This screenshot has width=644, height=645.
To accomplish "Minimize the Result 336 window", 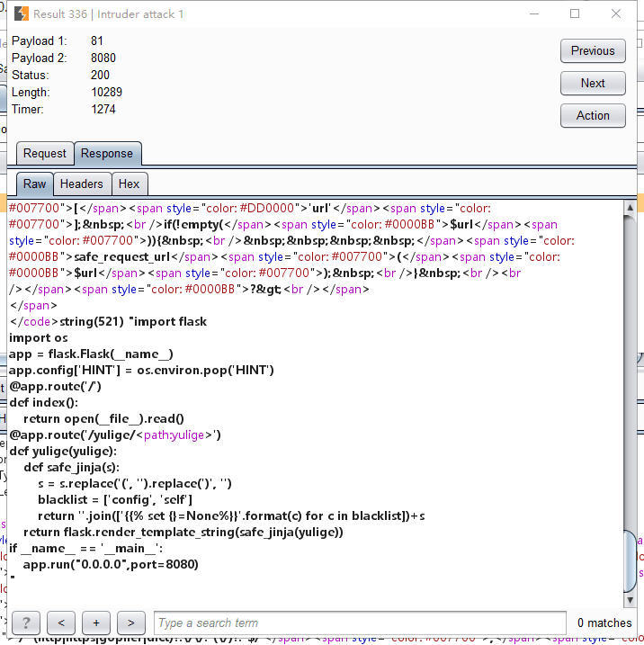I will click(534, 14).
